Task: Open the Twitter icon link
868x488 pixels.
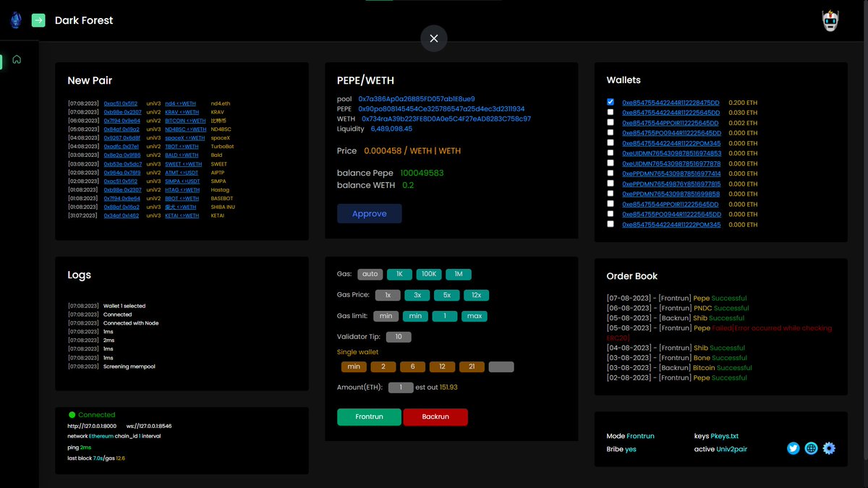Action: [793, 448]
